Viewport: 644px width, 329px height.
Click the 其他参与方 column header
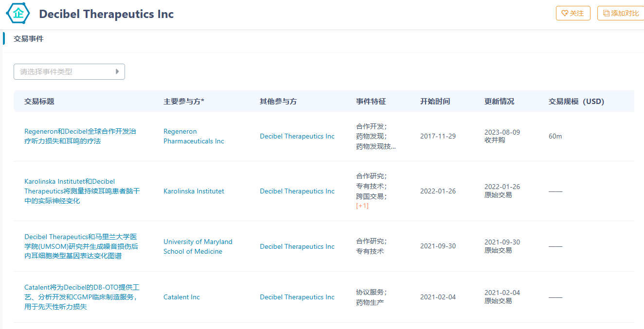click(x=278, y=101)
